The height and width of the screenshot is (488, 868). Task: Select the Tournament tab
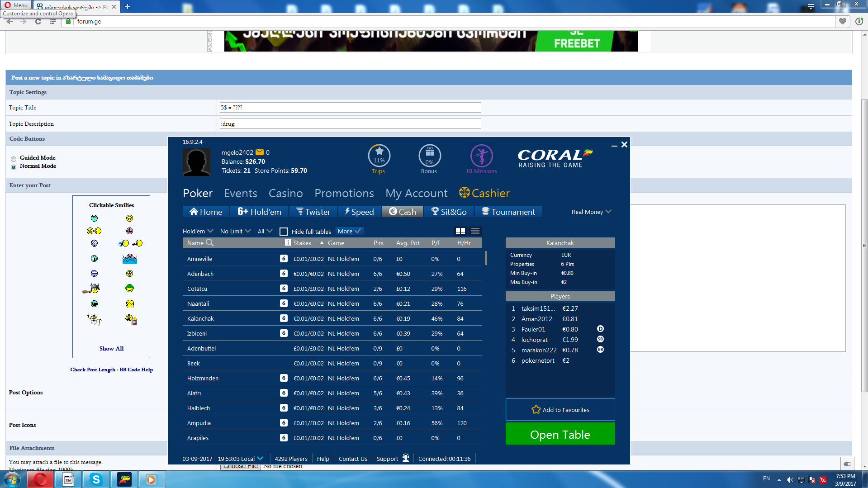tap(508, 212)
